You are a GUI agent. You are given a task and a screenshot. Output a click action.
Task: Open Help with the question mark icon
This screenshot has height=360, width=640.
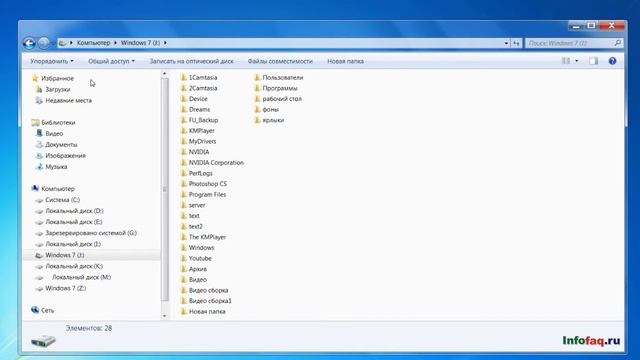coord(612,61)
